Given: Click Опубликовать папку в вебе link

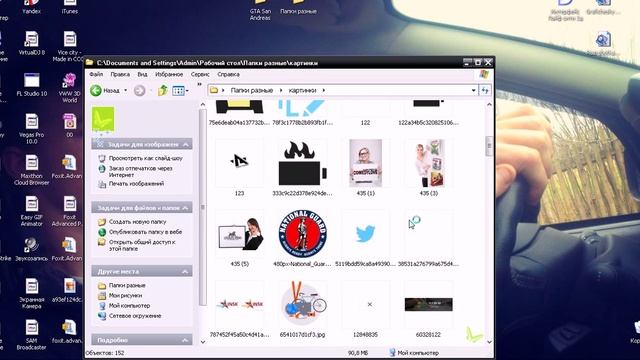Looking at the screenshot, I should [x=145, y=232].
